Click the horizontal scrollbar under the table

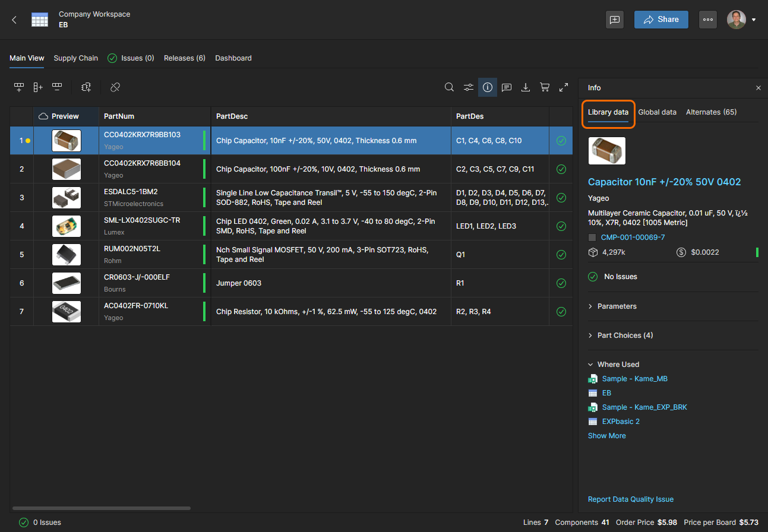pos(101,508)
